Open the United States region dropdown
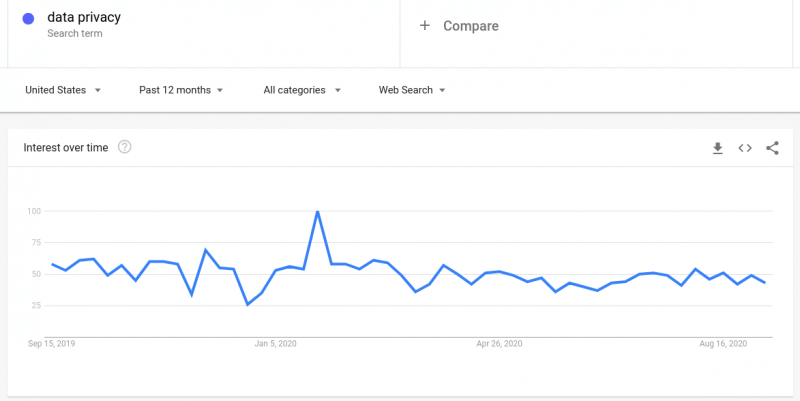 coord(63,90)
